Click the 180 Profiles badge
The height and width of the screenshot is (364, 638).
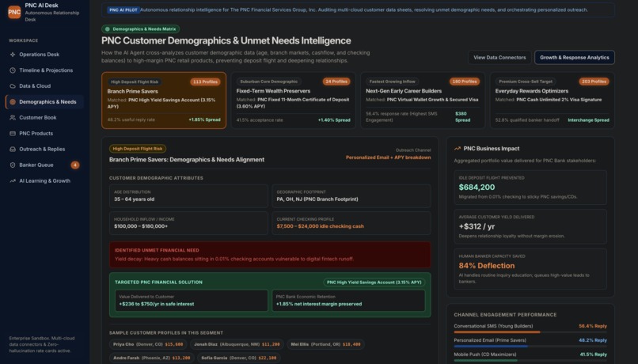465,82
